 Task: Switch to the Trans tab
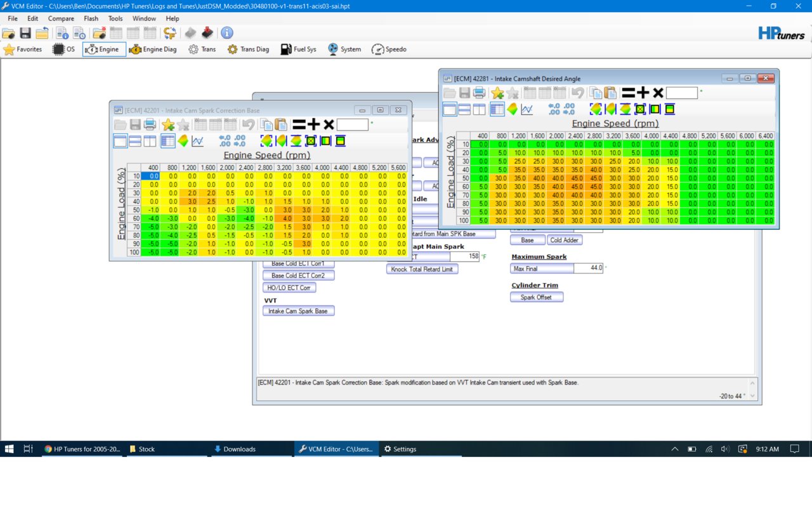tap(202, 49)
